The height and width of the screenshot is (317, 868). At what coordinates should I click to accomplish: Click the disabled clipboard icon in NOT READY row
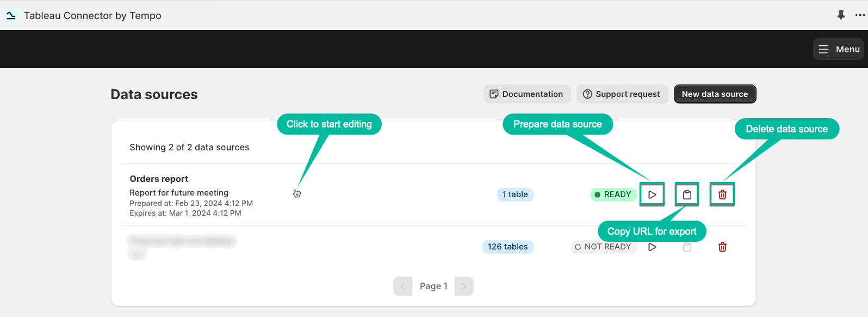coord(687,247)
